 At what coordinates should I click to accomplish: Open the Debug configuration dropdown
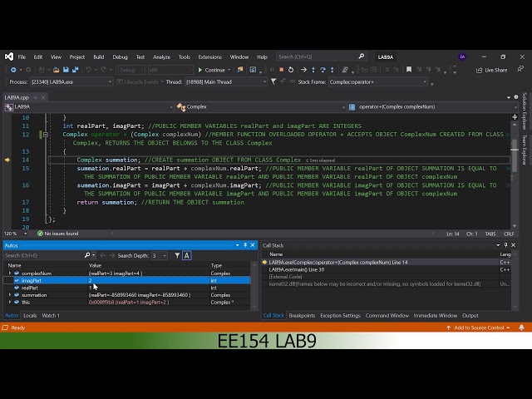pyautogui.click(x=131, y=70)
